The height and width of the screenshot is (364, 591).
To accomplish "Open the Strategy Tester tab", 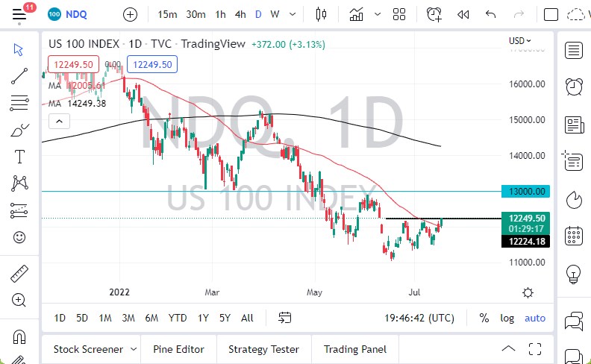I will point(263,349).
